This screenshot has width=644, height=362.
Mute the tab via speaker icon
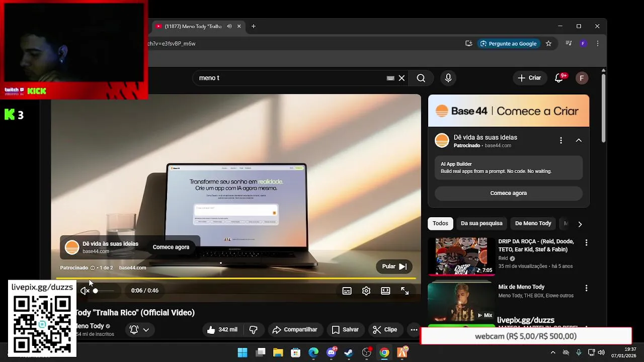pos(229,26)
